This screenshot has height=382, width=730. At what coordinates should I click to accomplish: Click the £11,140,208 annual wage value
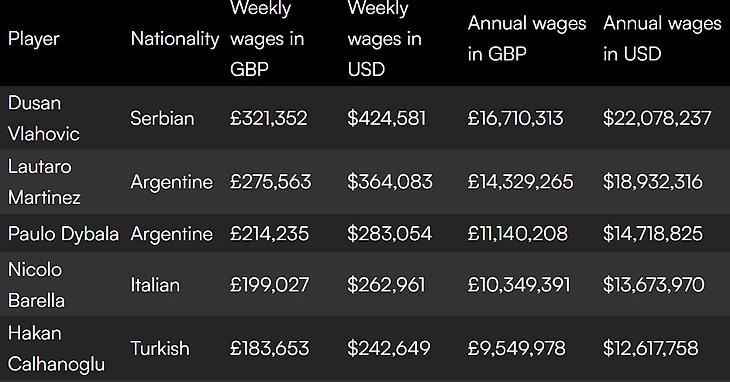click(x=518, y=234)
